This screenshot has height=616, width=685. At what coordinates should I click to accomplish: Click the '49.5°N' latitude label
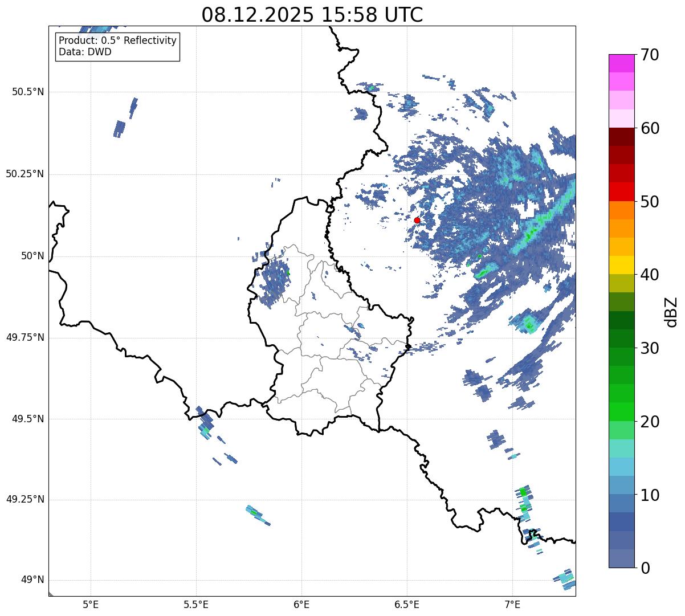pos(28,419)
